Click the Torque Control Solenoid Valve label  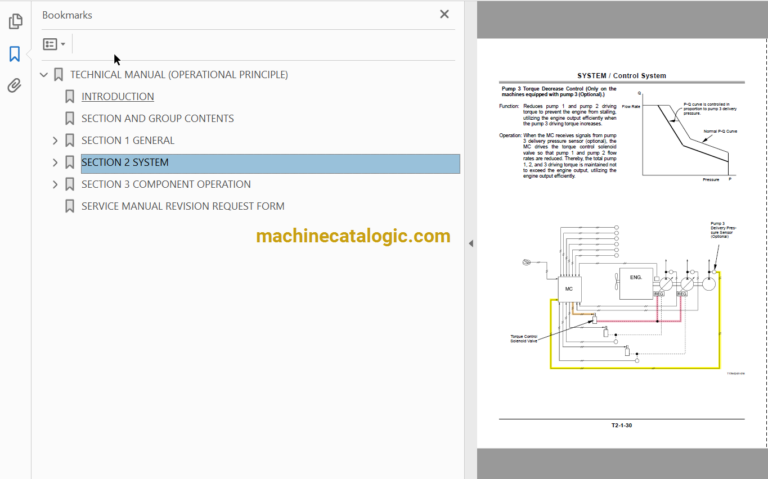point(524,338)
